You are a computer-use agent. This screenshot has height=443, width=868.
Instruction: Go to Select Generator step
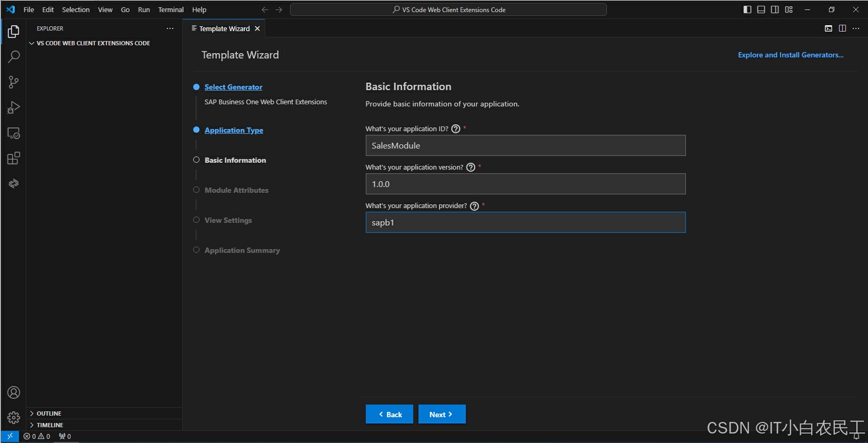(233, 87)
